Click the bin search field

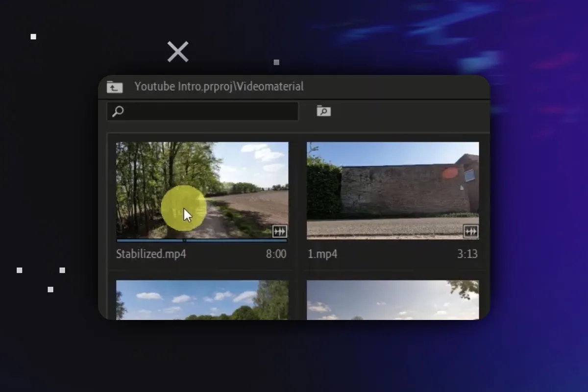click(x=202, y=111)
